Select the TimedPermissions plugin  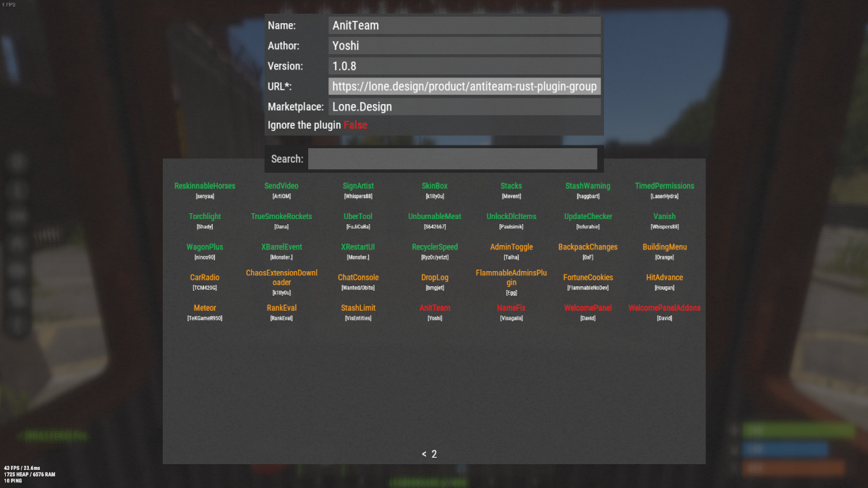click(664, 187)
